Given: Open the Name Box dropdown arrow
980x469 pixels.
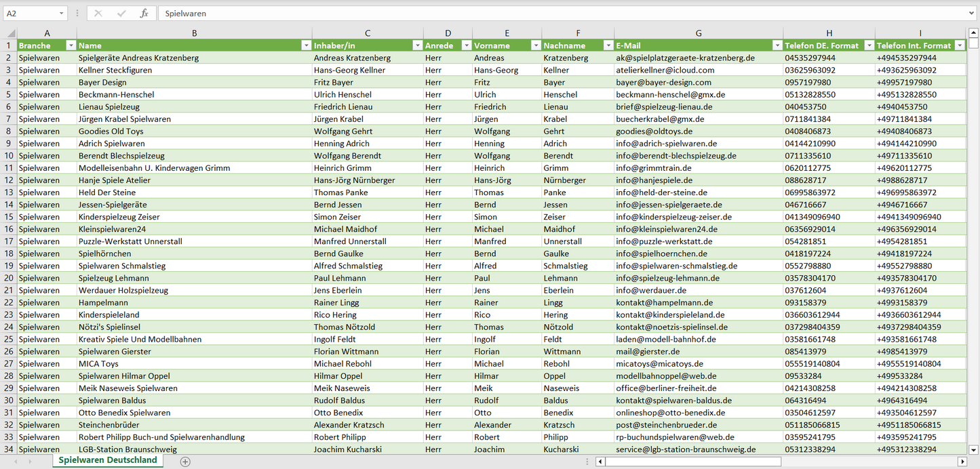Looking at the screenshot, I should pyautogui.click(x=61, y=14).
